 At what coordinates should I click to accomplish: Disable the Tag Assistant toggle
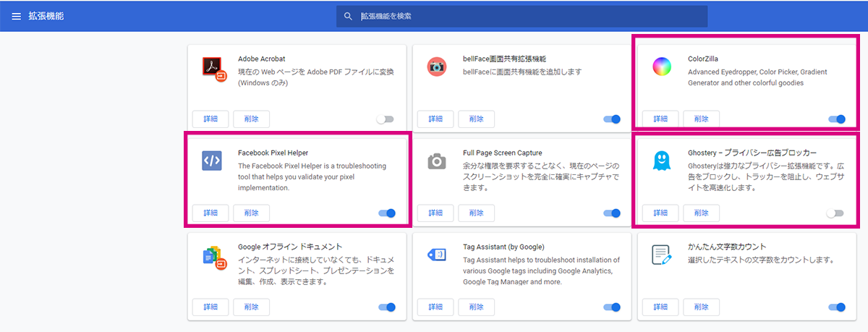click(612, 307)
